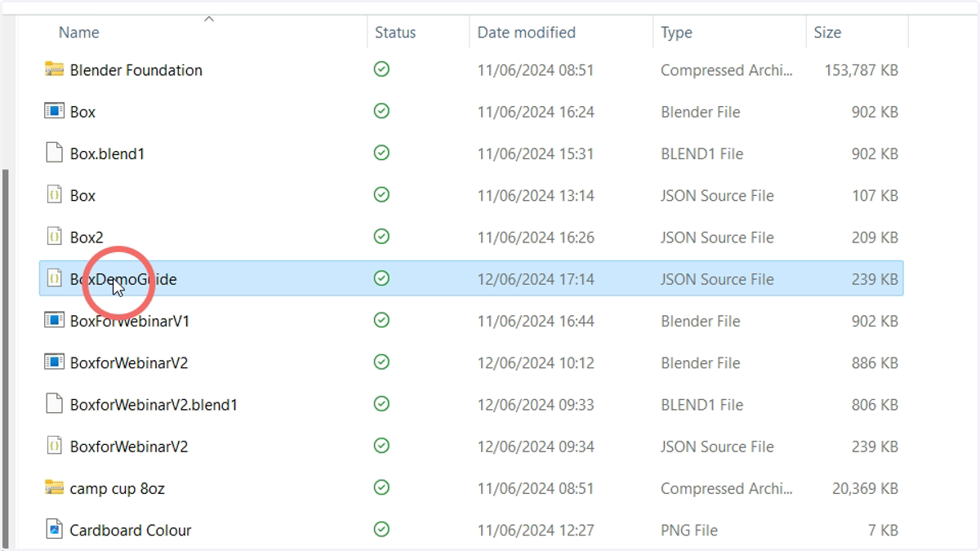This screenshot has height=551, width=980.
Task: Click the Box2 JSON file icon
Action: pyautogui.click(x=54, y=237)
